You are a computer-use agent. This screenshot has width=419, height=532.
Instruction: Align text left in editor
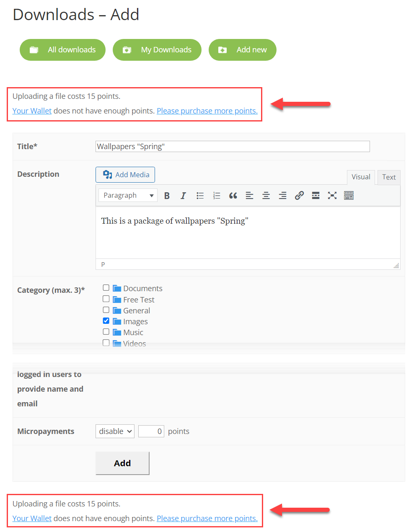249,196
